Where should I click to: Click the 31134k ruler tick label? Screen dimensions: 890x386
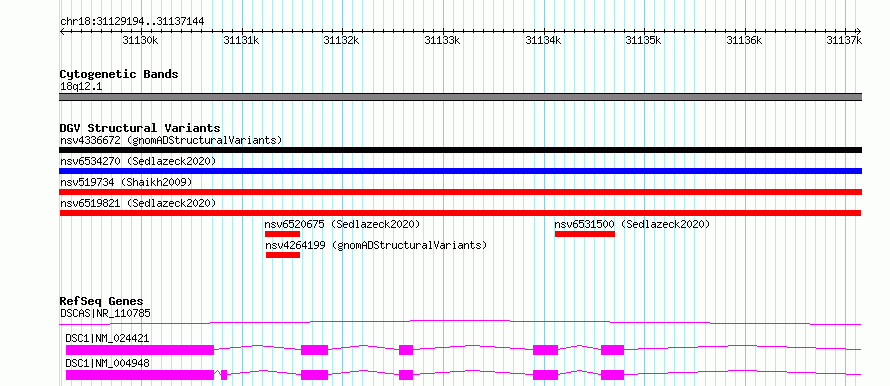543,40
